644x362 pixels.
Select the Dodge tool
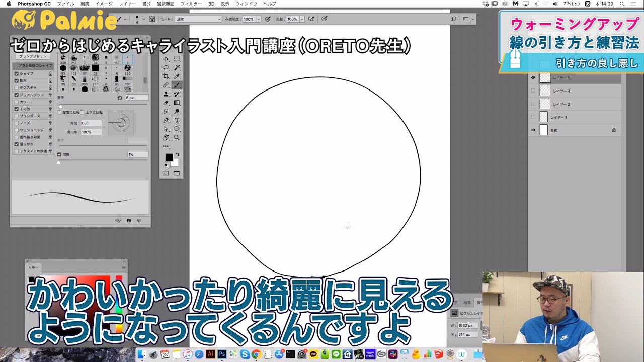[177, 112]
